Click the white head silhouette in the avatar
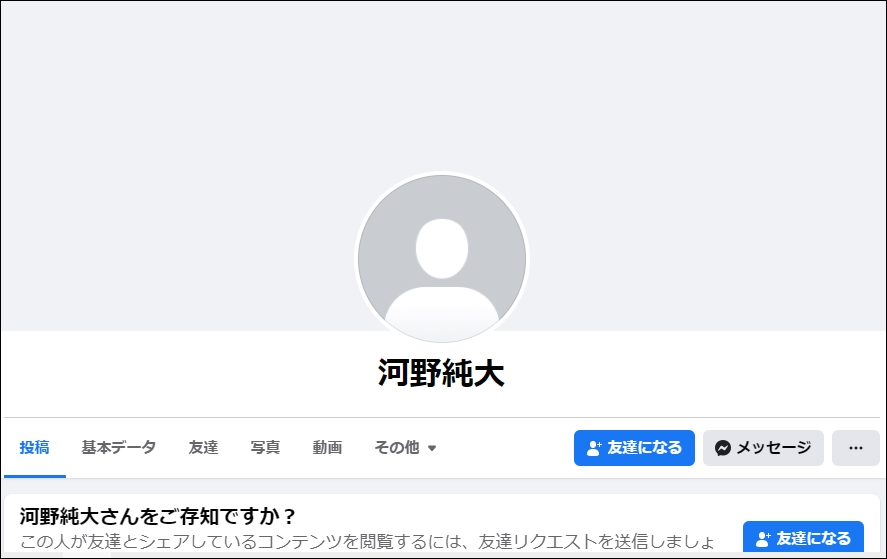 [x=442, y=248]
